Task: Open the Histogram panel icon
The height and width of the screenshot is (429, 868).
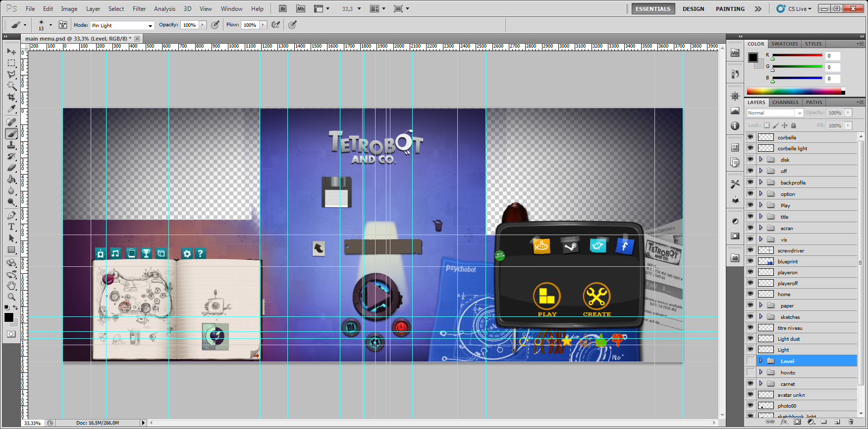Action: pos(735,111)
